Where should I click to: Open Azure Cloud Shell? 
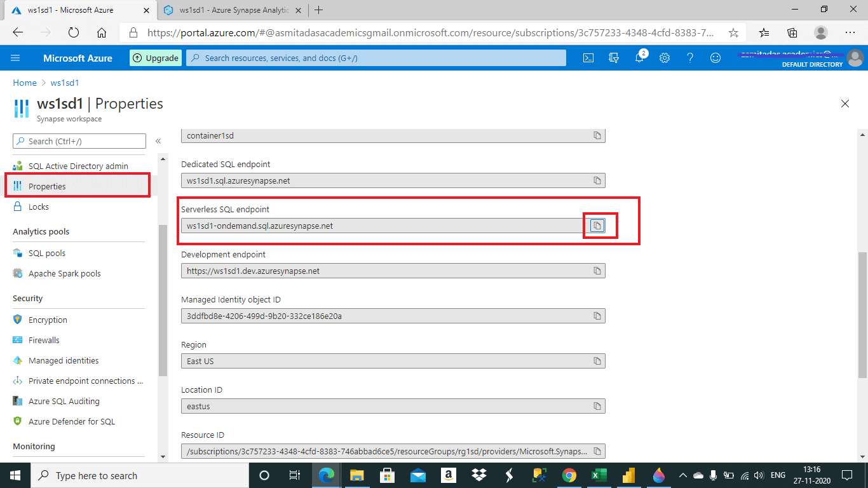pos(589,58)
